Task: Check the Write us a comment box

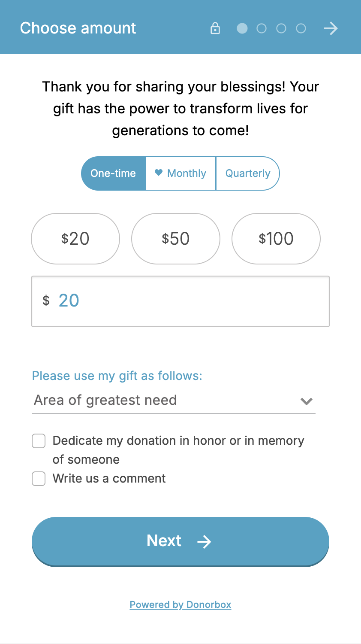Action: pyautogui.click(x=39, y=479)
